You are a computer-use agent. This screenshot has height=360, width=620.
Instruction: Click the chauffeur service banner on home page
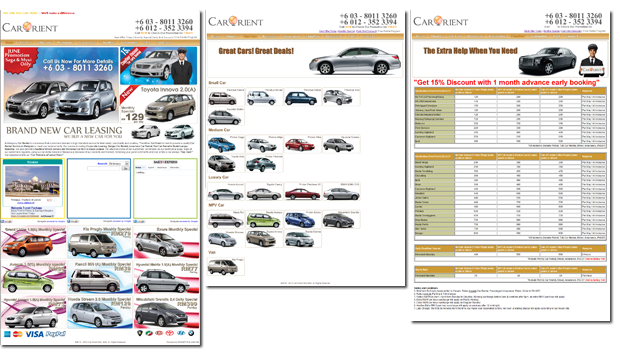click(x=159, y=66)
